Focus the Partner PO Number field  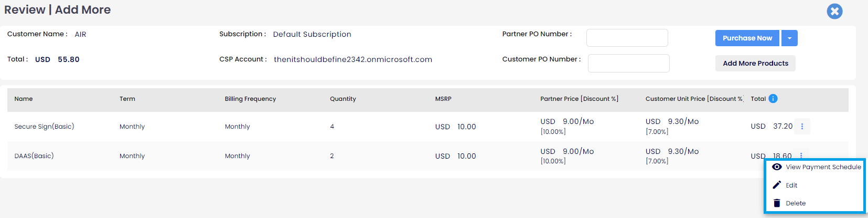click(627, 38)
